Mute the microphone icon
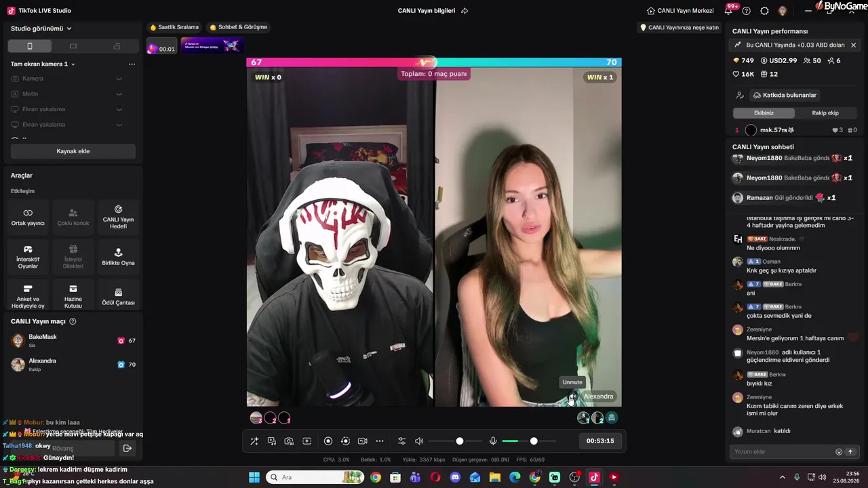The height and width of the screenshot is (488, 868). [493, 441]
